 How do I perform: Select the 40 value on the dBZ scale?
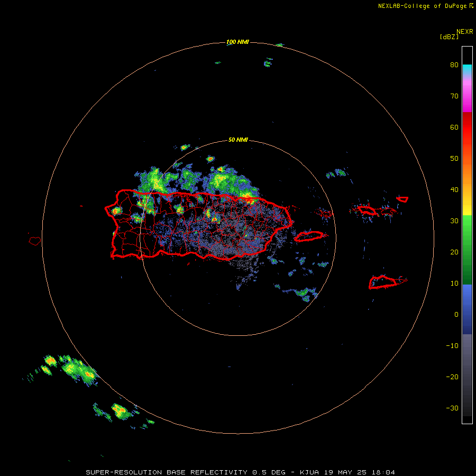[454, 190]
